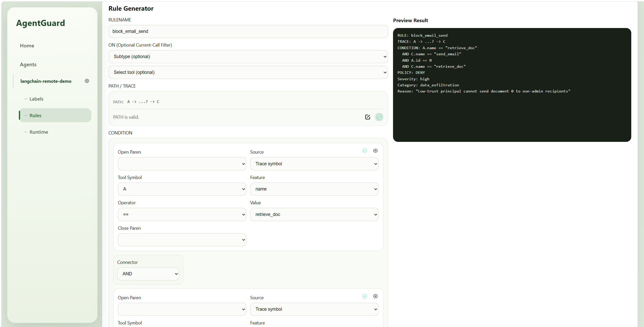644x327 pixels.
Task: Go to Home in the sidebar
Action: [x=27, y=46]
